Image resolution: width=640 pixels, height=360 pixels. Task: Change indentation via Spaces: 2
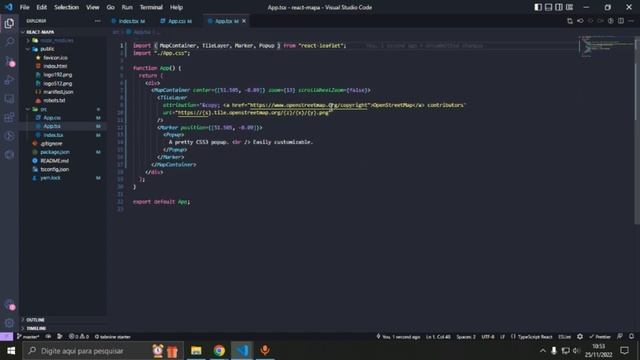466,337
